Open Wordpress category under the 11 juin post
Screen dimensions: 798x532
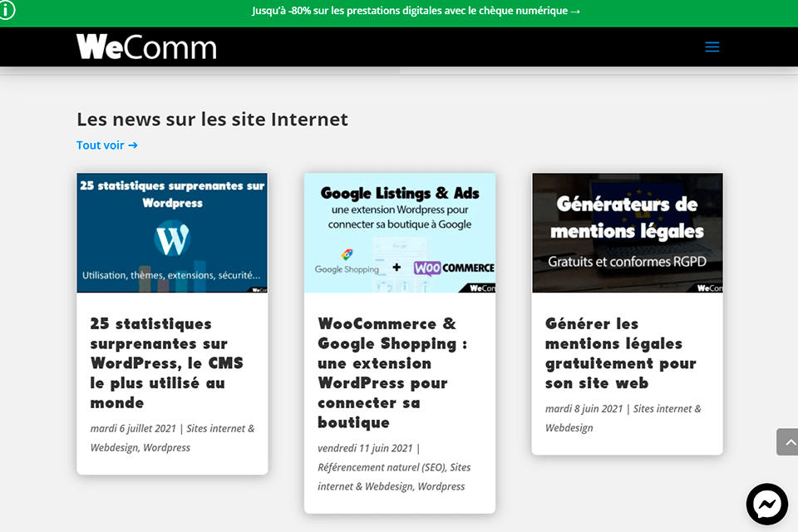click(x=441, y=486)
